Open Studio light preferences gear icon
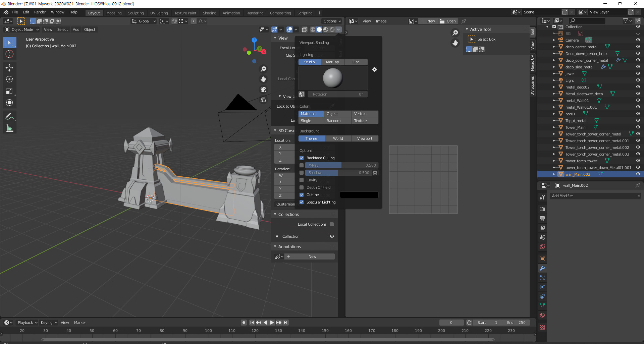 click(375, 69)
